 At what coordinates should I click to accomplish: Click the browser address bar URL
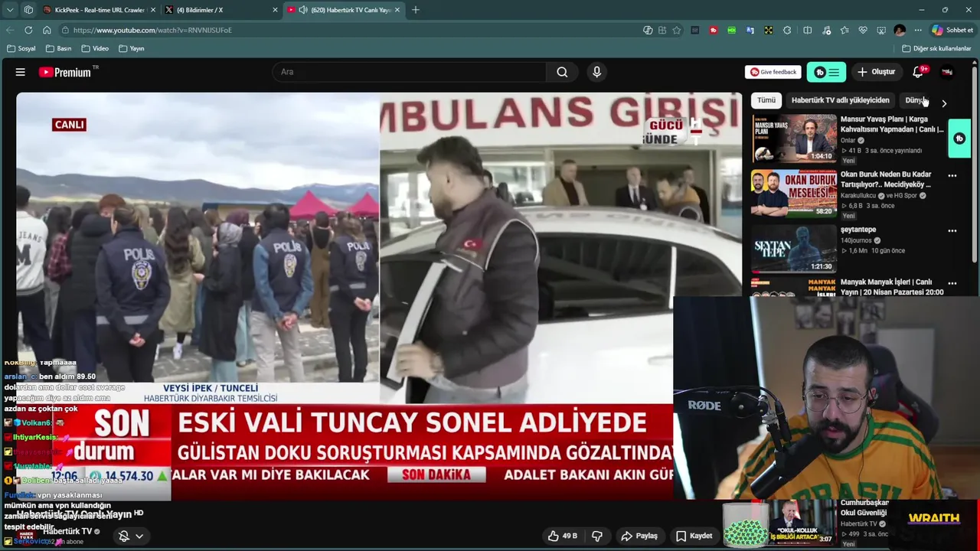tap(152, 30)
